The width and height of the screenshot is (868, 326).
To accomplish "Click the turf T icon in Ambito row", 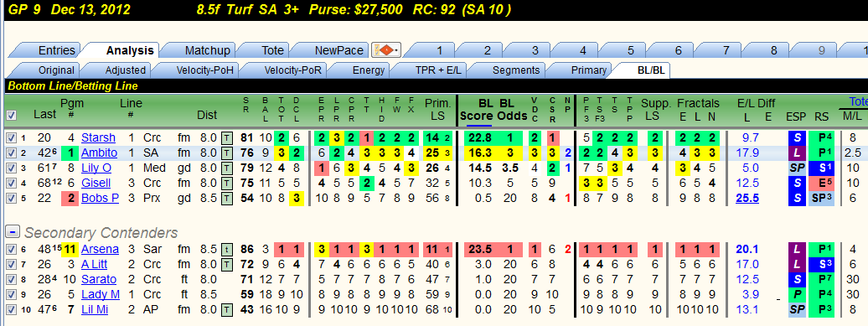I will (228, 153).
